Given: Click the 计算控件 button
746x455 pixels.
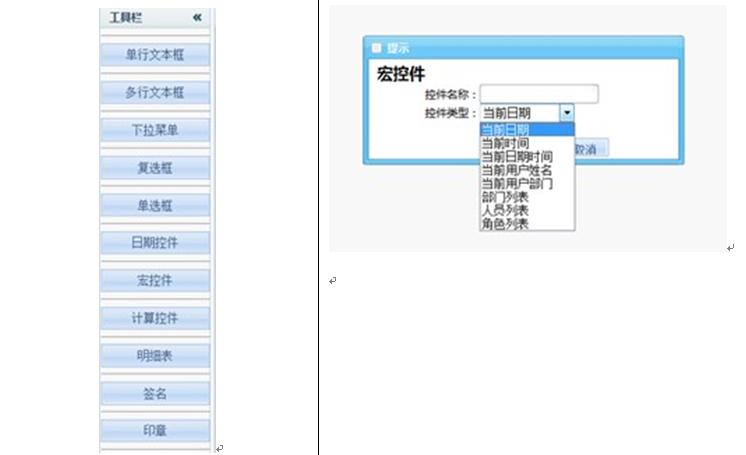Looking at the screenshot, I should [155, 318].
